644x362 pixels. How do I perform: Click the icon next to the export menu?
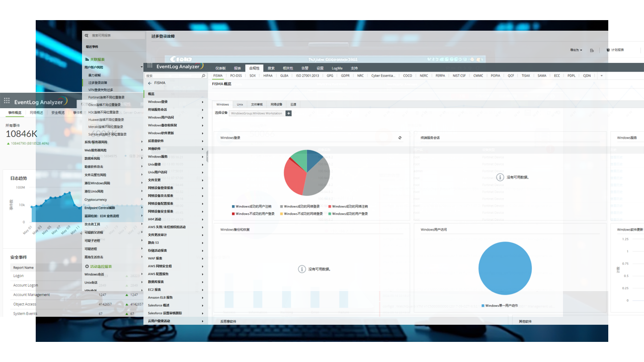pos(592,50)
